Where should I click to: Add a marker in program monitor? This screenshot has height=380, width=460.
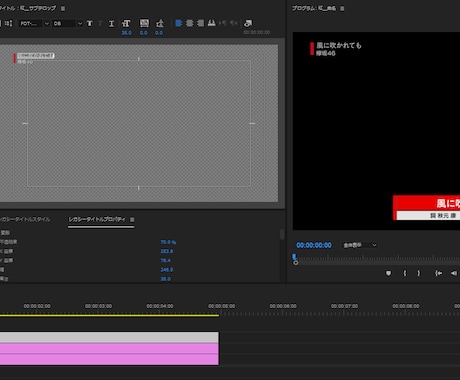(388, 273)
